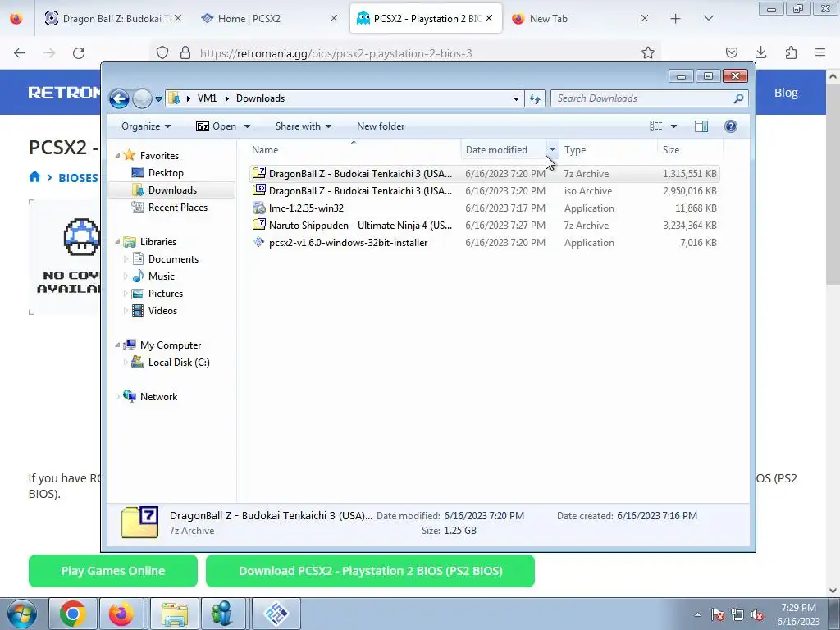This screenshot has width=840, height=630.
Task: Save page to Pocket
Action: pyautogui.click(x=731, y=52)
